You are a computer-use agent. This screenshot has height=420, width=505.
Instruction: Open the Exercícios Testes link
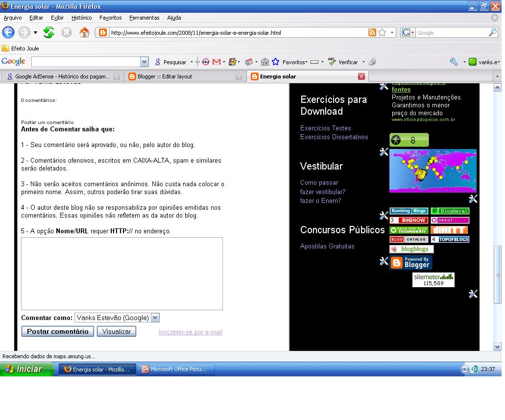coord(325,128)
